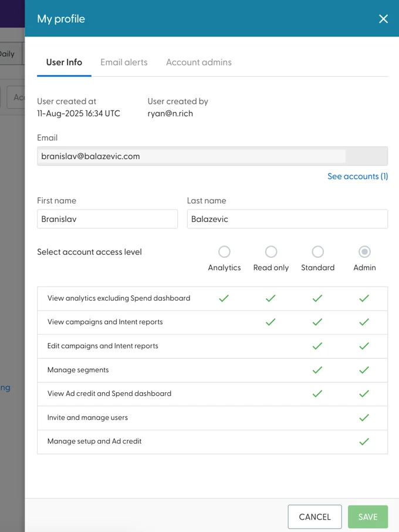The height and width of the screenshot is (532, 399).
Task: Select the Standard access level radio
Action: pyautogui.click(x=317, y=252)
